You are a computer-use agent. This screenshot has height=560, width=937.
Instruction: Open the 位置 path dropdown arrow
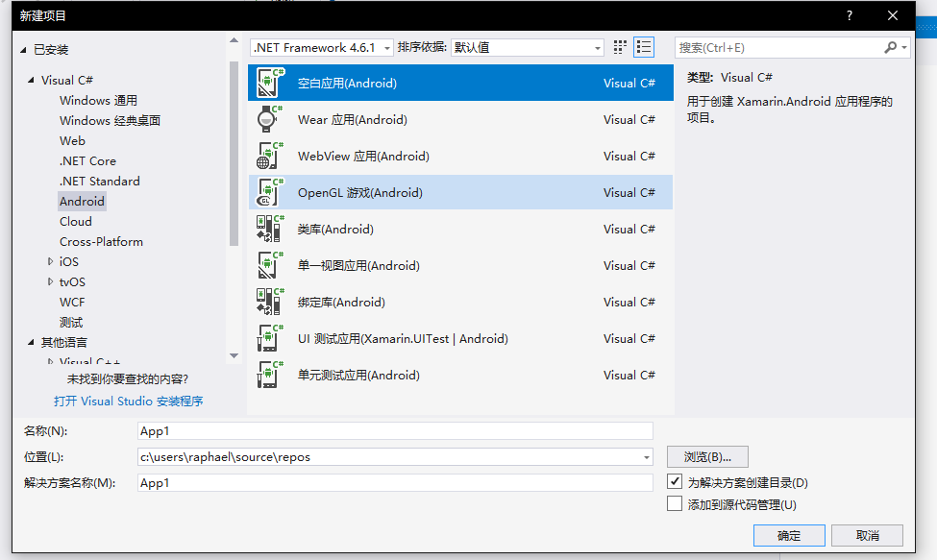646,457
